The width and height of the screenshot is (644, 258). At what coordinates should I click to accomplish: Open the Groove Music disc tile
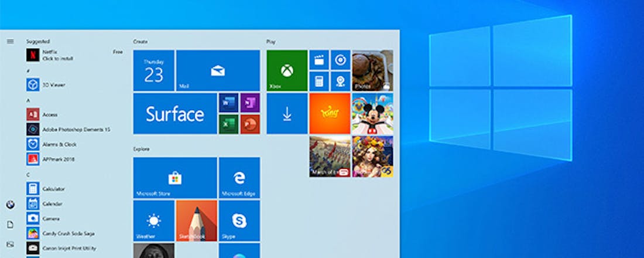(x=341, y=60)
